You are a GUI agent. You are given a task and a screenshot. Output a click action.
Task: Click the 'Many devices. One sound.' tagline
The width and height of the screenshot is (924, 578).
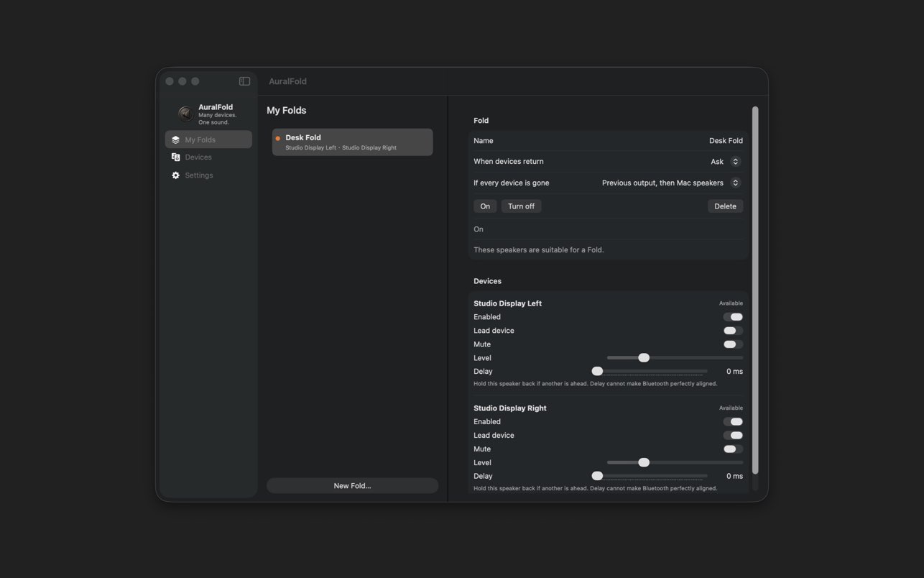(218, 119)
